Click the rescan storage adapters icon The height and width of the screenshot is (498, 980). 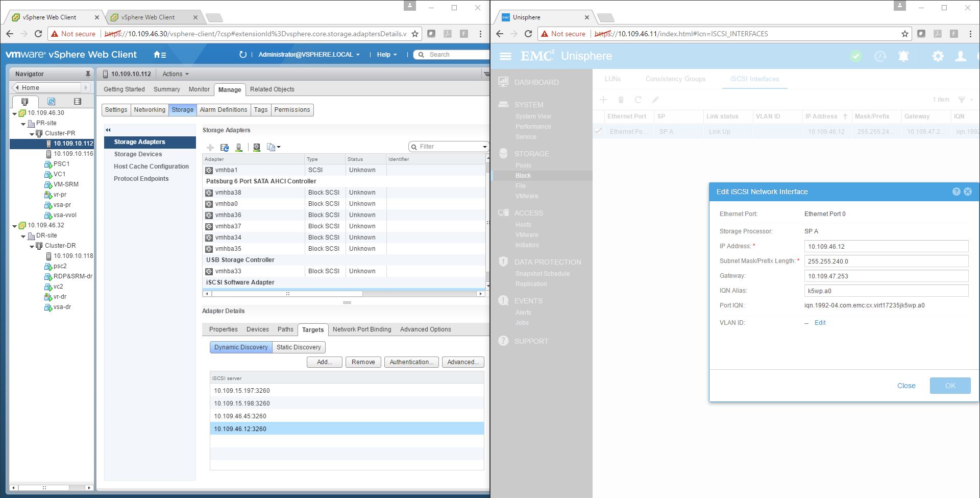(x=224, y=148)
